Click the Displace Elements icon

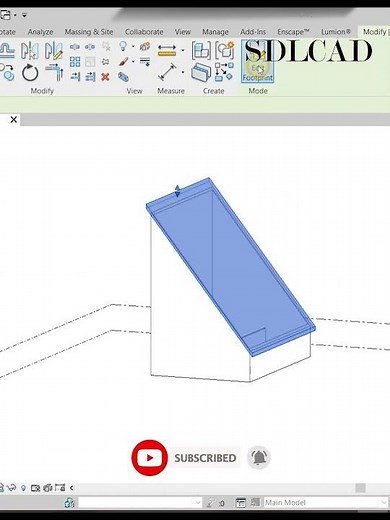click(x=145, y=46)
